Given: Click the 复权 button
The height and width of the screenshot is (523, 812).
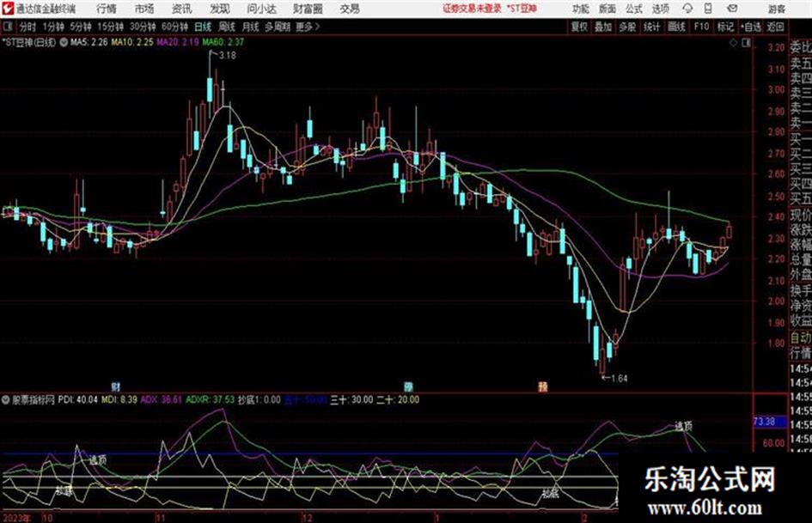Looking at the screenshot, I should tap(579, 27).
